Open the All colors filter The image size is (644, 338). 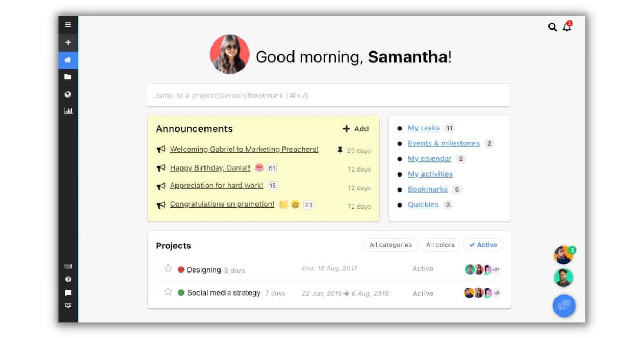pyautogui.click(x=440, y=245)
